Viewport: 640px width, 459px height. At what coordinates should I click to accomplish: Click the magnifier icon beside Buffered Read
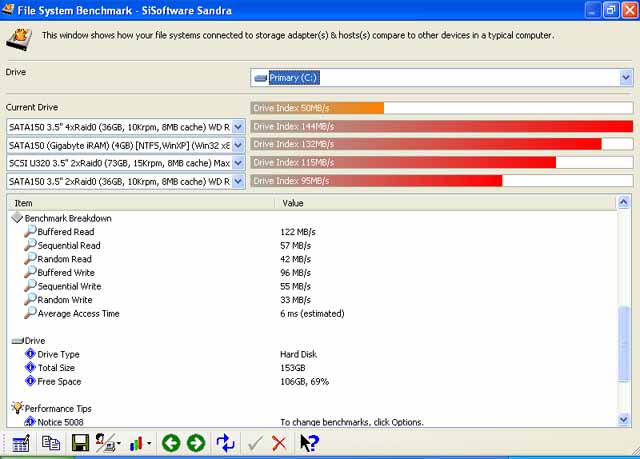tap(30, 231)
